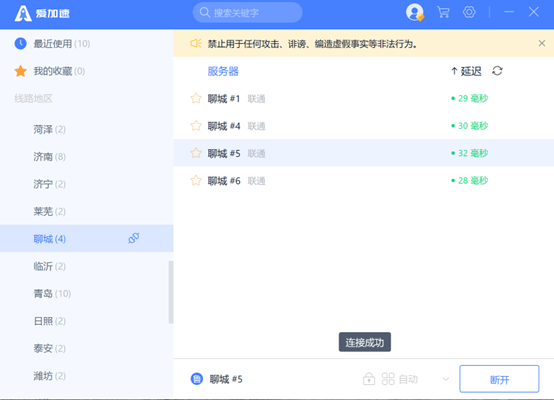This screenshot has height=400, width=554.
Task: Click the 连接成功 toast message
Action: point(365,342)
